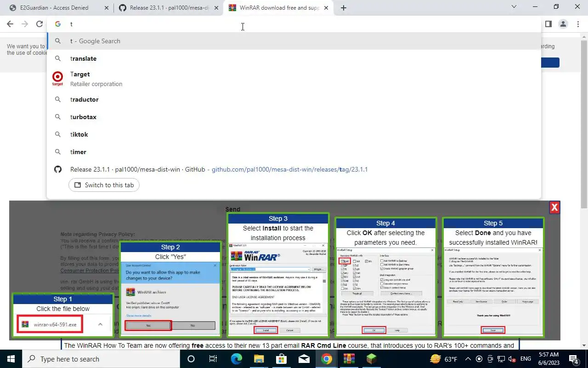Image resolution: width=588 pixels, height=368 pixels.
Task: Click the Chrome icon on the taskbar
Action: pyautogui.click(x=326, y=359)
